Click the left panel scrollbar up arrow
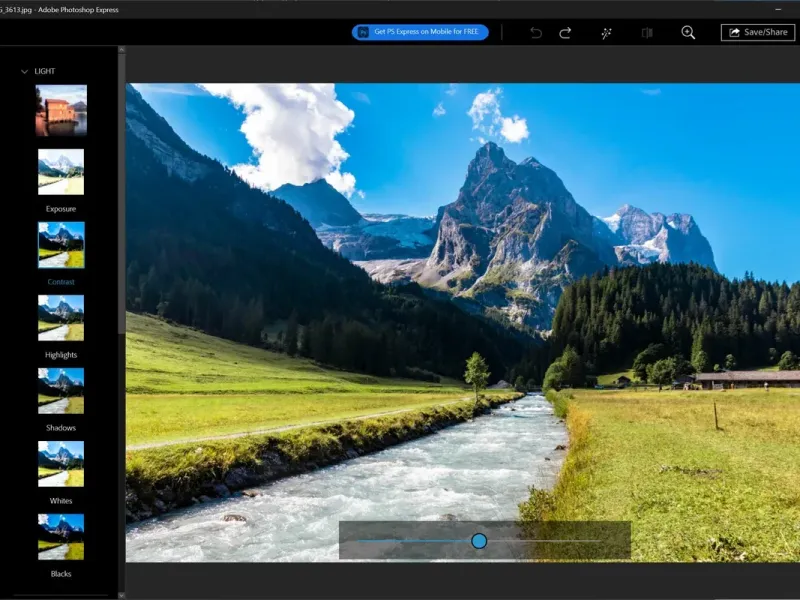The image size is (800, 600). (x=121, y=49)
